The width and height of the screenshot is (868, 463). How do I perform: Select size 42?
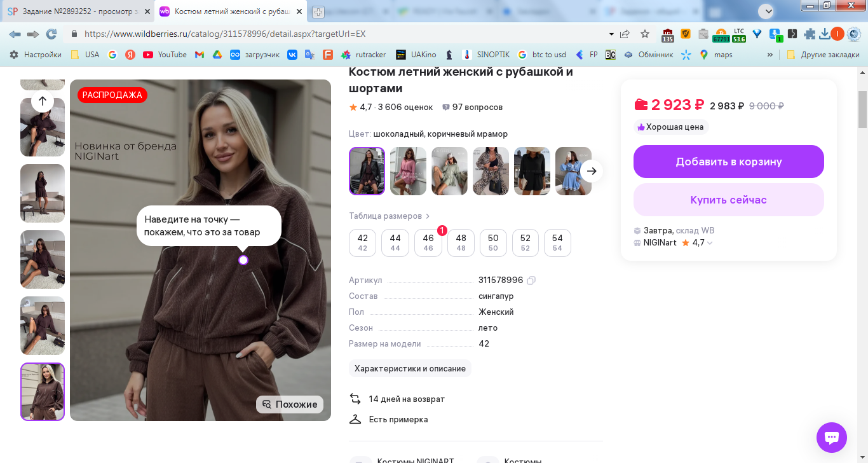363,243
